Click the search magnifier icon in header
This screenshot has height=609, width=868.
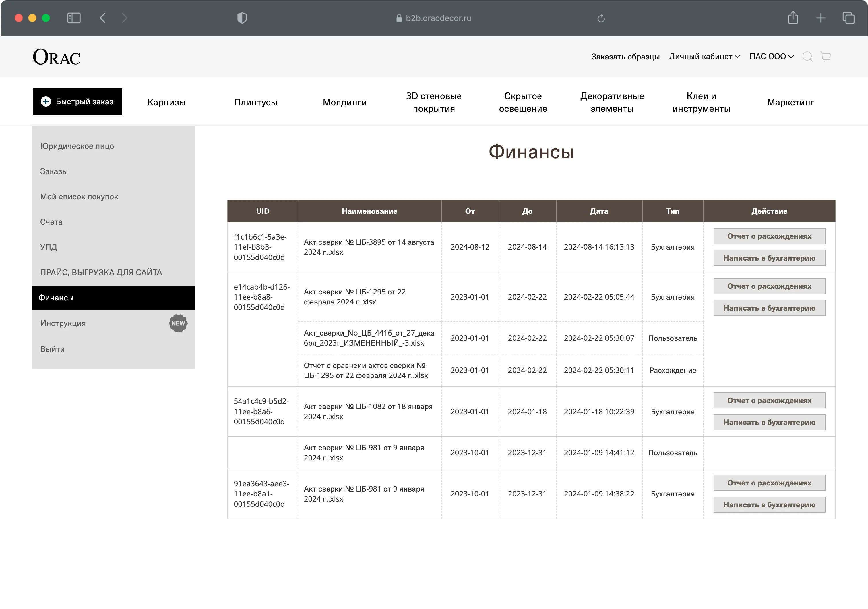click(x=807, y=57)
